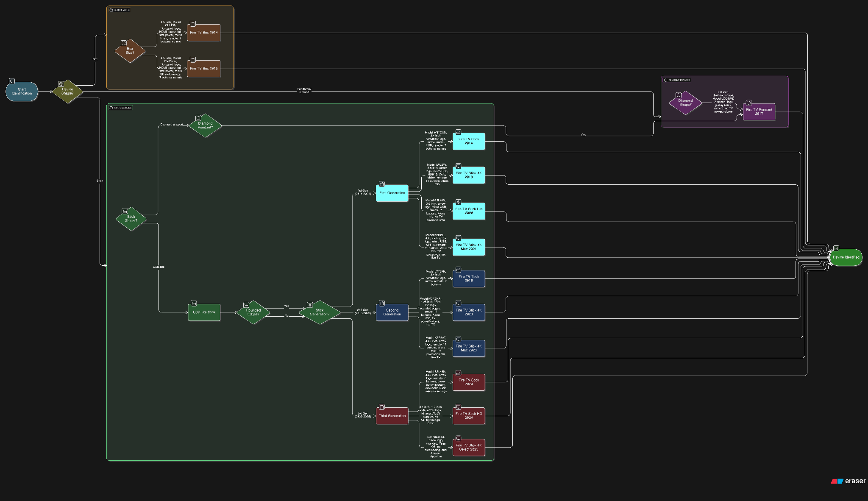Click the Stick Generation? decision diamond
The height and width of the screenshot is (501, 868).
click(320, 313)
